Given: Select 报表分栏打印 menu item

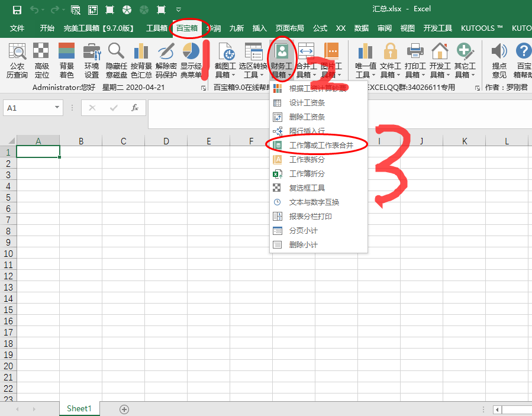Looking at the screenshot, I should pyautogui.click(x=318, y=216).
